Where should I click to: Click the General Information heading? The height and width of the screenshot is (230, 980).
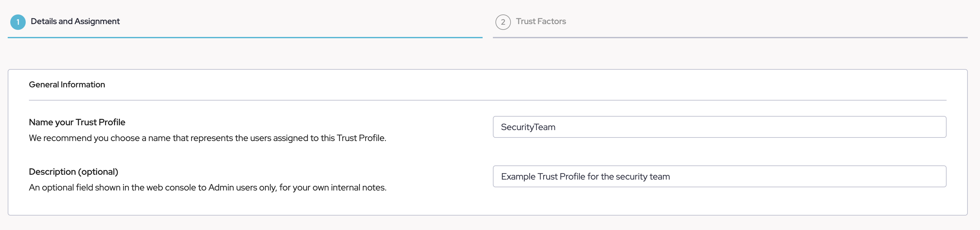67,84
